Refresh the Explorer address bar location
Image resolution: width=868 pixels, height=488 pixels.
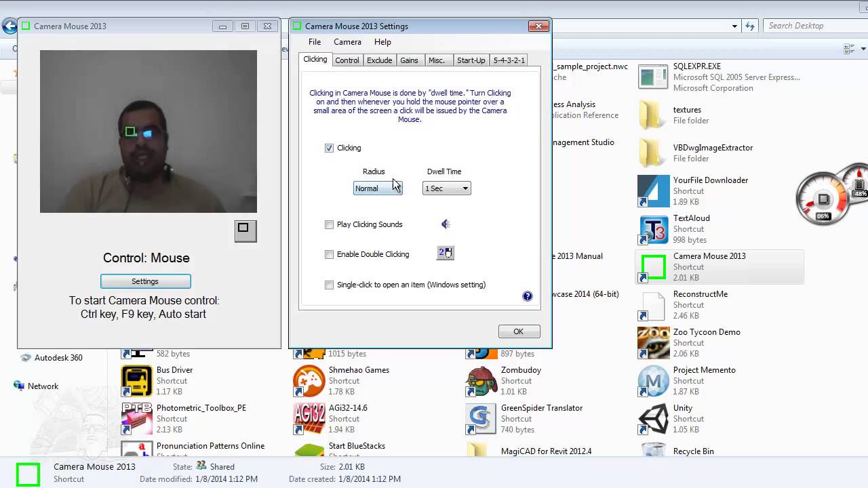(750, 26)
